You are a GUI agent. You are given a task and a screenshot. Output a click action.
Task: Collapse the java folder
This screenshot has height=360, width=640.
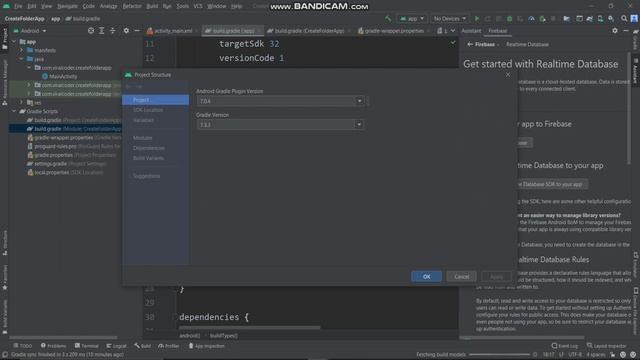(x=22, y=59)
